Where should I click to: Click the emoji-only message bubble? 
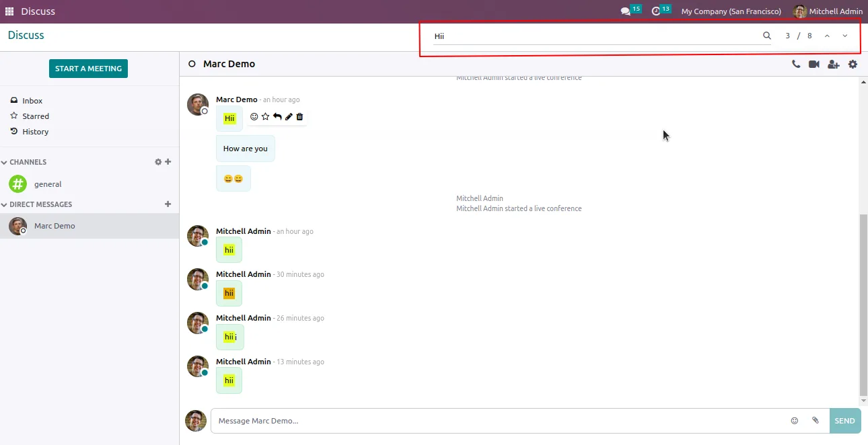pos(233,179)
